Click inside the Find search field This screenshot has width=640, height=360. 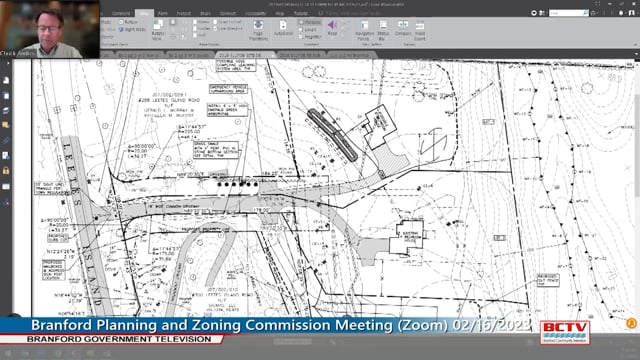tap(565, 13)
